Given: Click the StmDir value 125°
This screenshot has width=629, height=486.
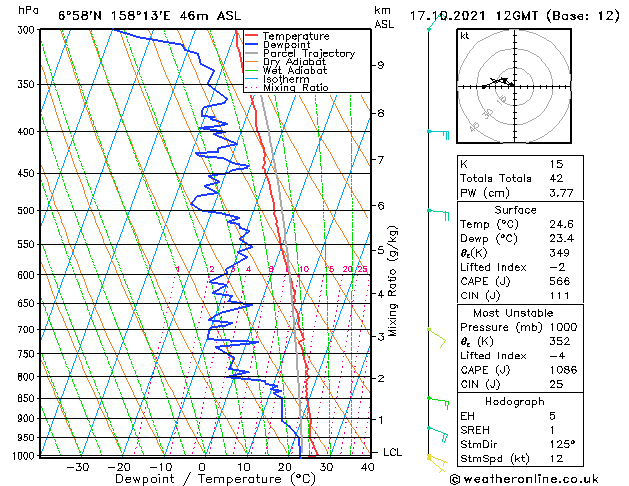Looking at the screenshot, I should [x=562, y=444].
